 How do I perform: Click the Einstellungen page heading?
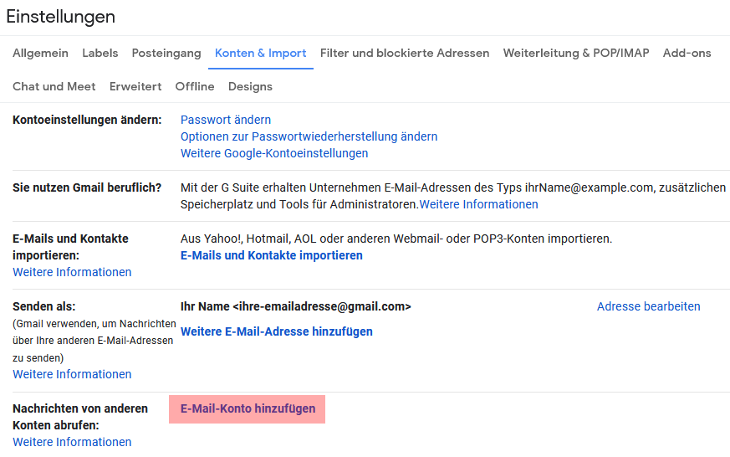(x=61, y=17)
